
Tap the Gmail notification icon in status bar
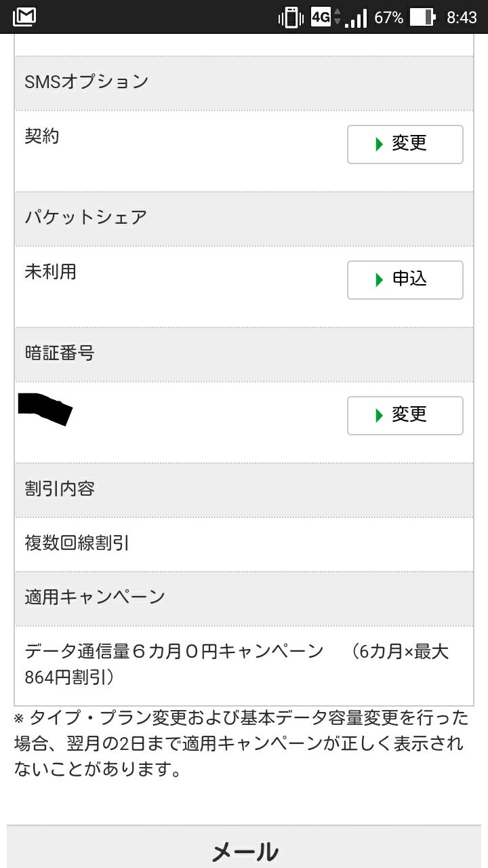pyautogui.click(x=24, y=17)
